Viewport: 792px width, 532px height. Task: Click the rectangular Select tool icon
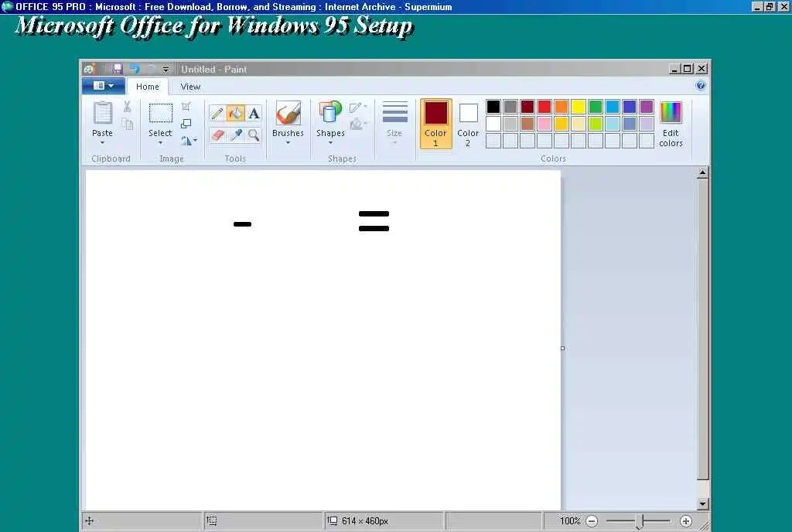[161, 113]
